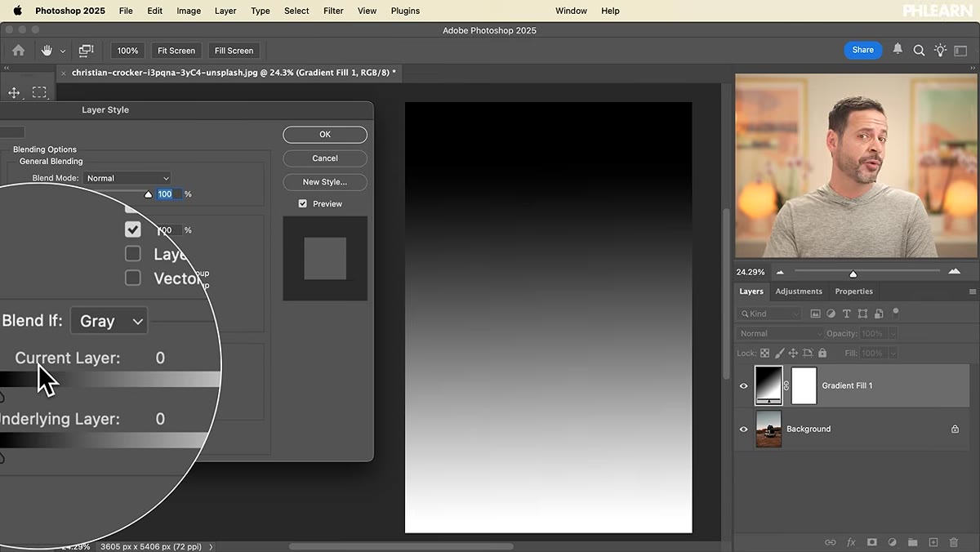Open the File menu
Viewport: 980px width, 552px height.
[126, 11]
